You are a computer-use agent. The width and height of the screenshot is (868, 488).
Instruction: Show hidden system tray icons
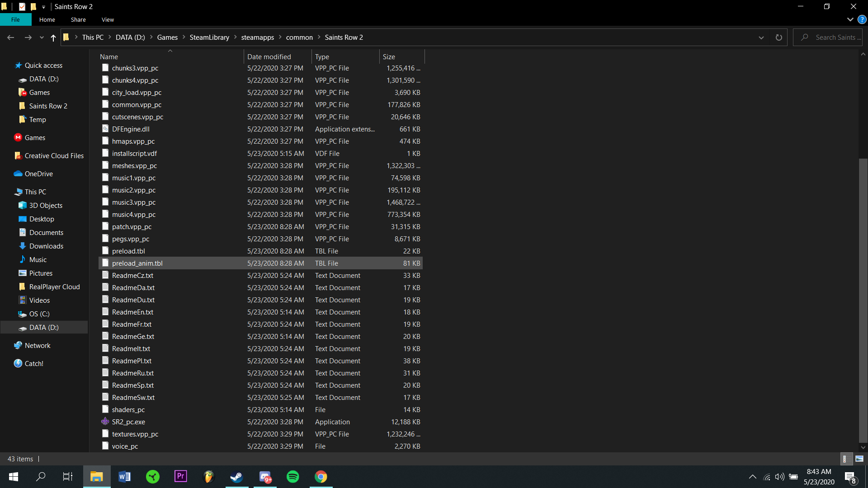point(753,477)
